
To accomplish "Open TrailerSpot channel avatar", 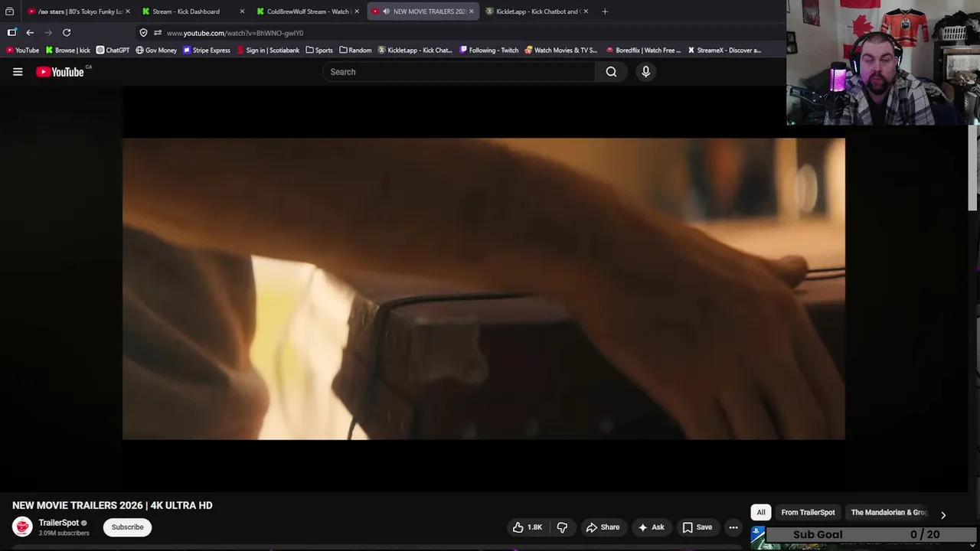I will pyautogui.click(x=22, y=527).
